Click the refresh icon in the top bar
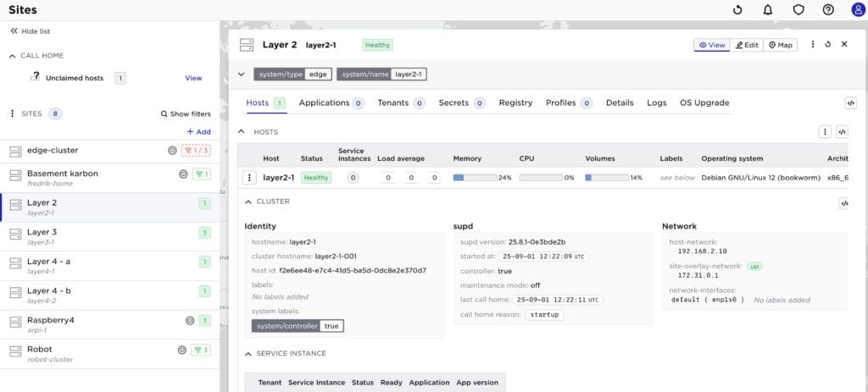 coord(737,10)
